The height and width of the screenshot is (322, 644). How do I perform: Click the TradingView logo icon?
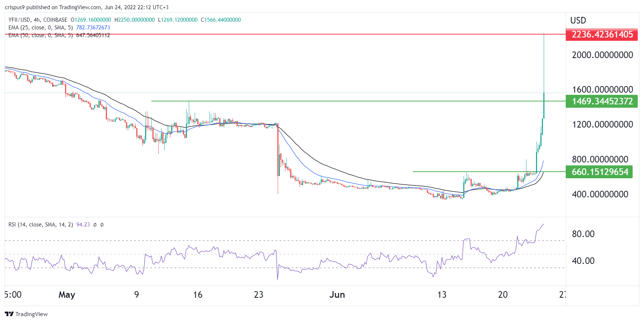[x=9, y=314]
